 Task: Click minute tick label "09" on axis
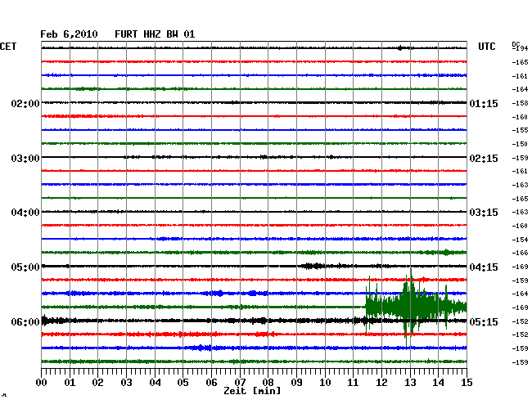(x=296, y=383)
